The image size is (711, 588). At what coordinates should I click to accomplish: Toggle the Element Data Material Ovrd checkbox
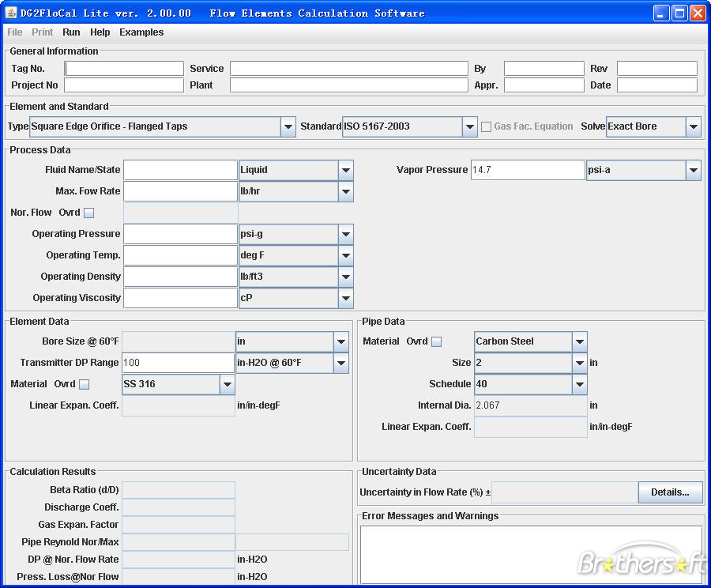pyautogui.click(x=85, y=384)
